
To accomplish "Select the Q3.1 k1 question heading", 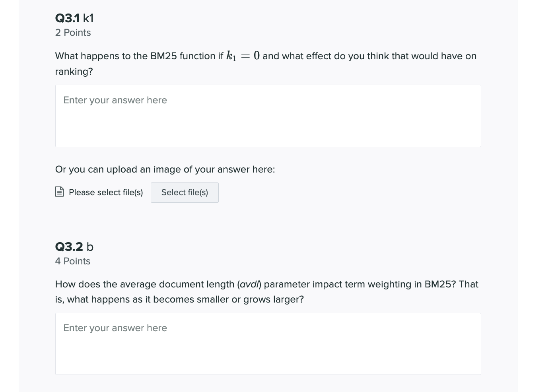I will tap(74, 18).
